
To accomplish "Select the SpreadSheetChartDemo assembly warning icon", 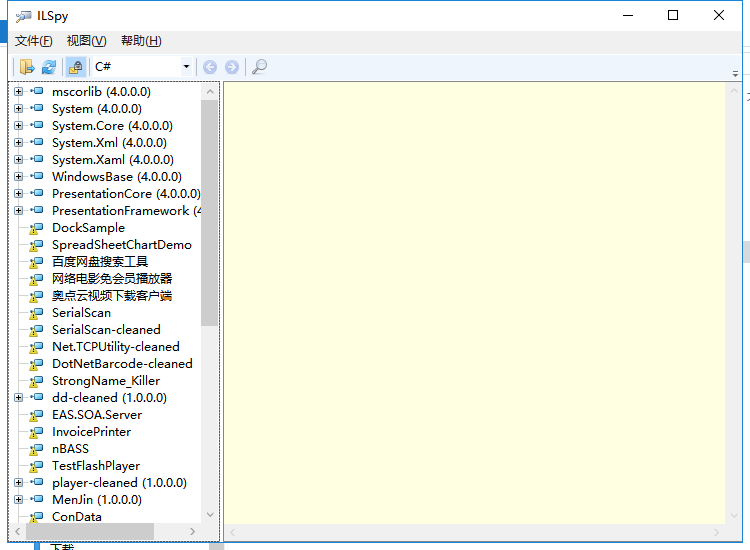I will (x=36, y=245).
